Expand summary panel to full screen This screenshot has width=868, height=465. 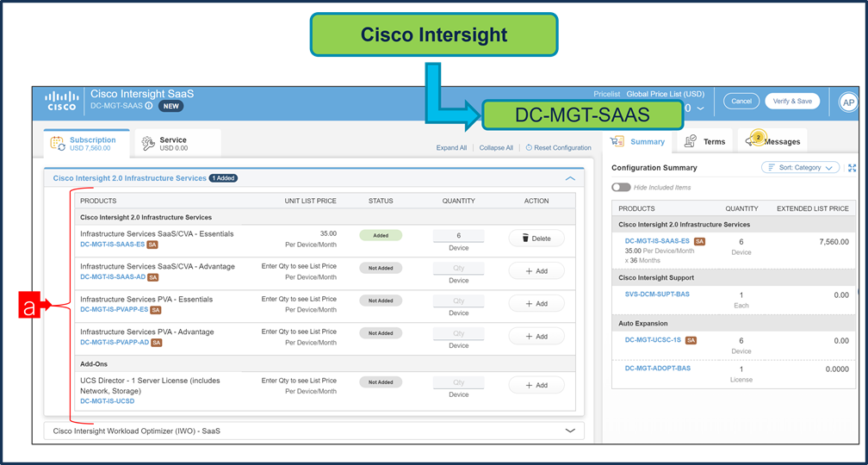pos(852,168)
